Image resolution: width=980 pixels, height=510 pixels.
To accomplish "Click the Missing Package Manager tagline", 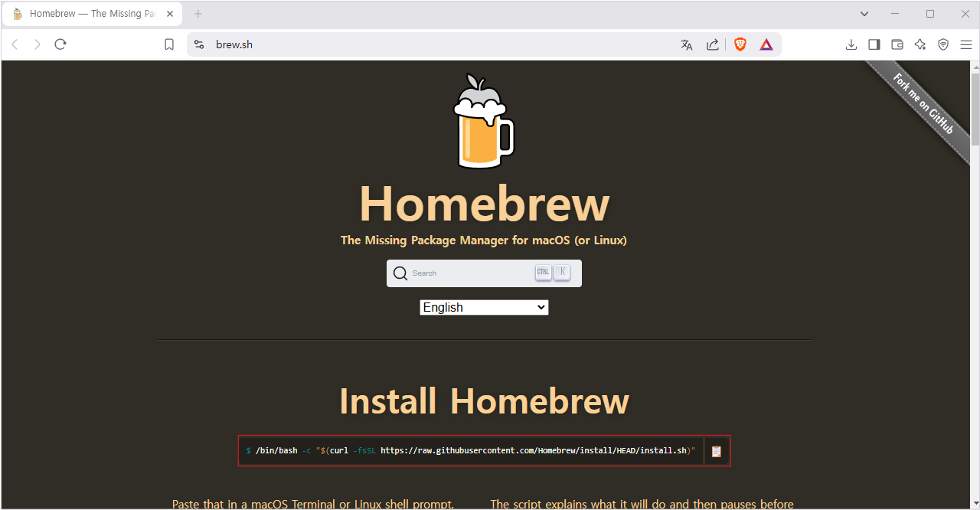I will point(484,240).
